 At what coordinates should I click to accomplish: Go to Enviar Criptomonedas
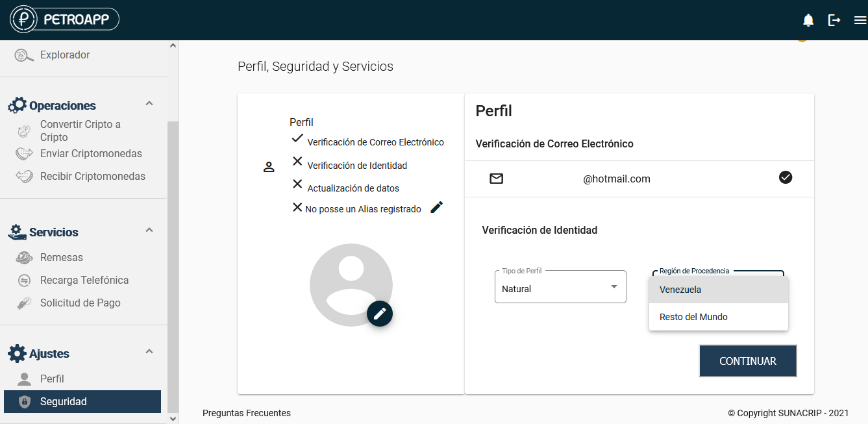[x=91, y=154]
